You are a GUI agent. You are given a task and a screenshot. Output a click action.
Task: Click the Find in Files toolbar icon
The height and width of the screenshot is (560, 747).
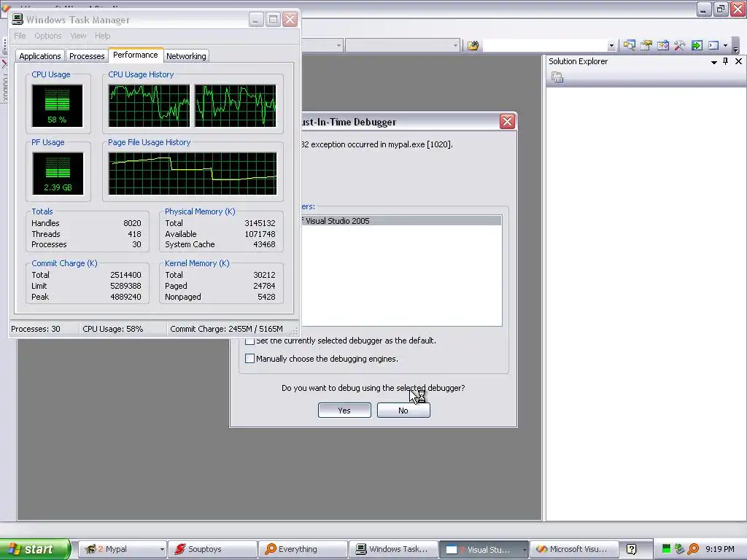473,46
